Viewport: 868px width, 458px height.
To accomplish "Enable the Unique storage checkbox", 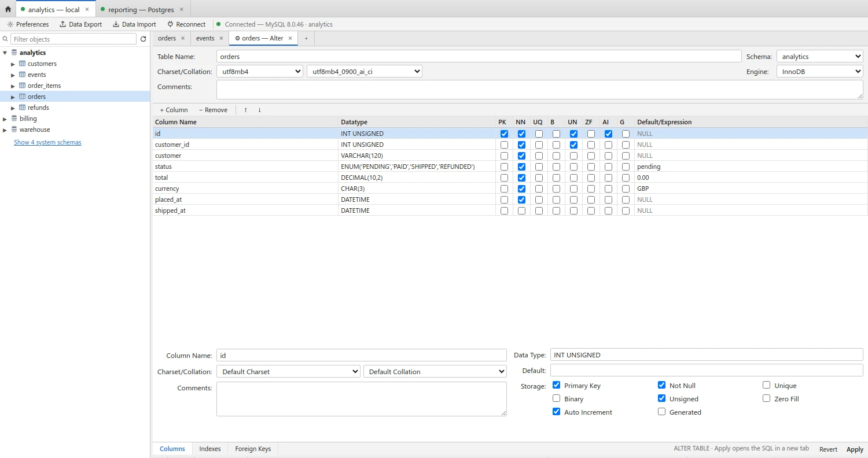I will pos(766,385).
